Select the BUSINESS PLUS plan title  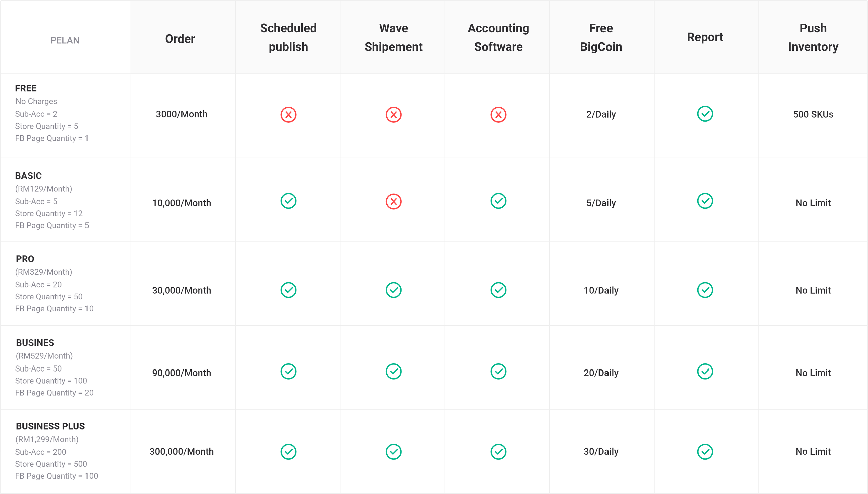(x=50, y=426)
